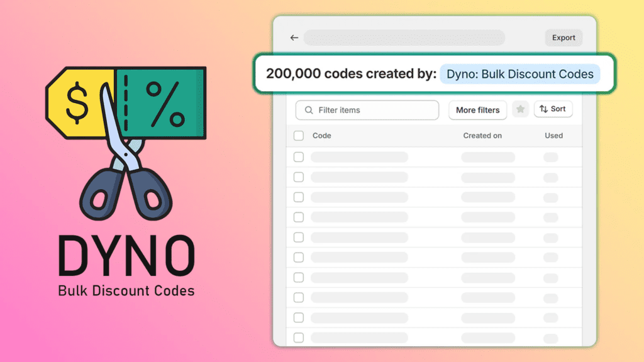Tick the checkbox in the fifth row
This screenshot has width=644, height=362.
[x=299, y=238]
